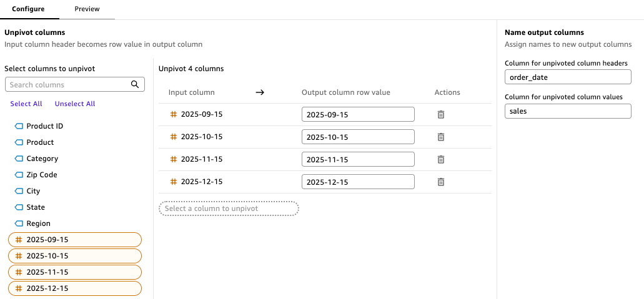Switch to the Preview tab
This screenshot has height=299, width=644.
87,9
